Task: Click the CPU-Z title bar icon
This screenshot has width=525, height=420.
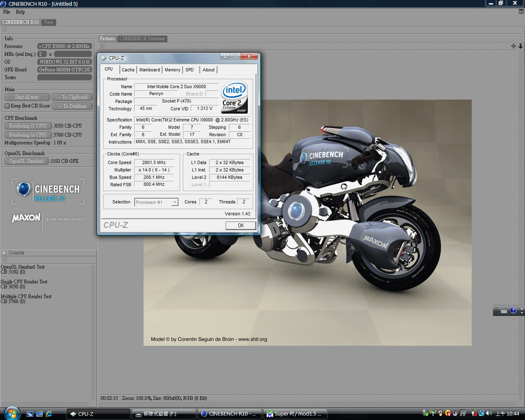Action: (103, 58)
